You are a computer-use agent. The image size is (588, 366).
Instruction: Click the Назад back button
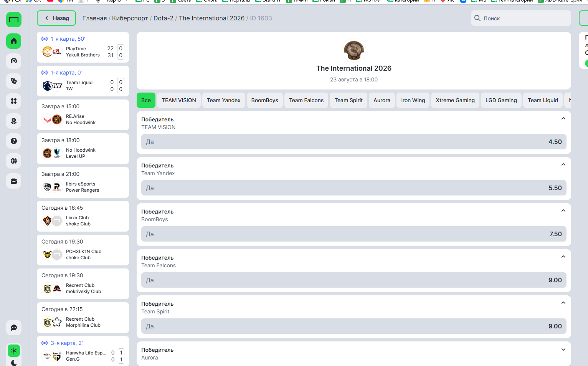[56, 18]
